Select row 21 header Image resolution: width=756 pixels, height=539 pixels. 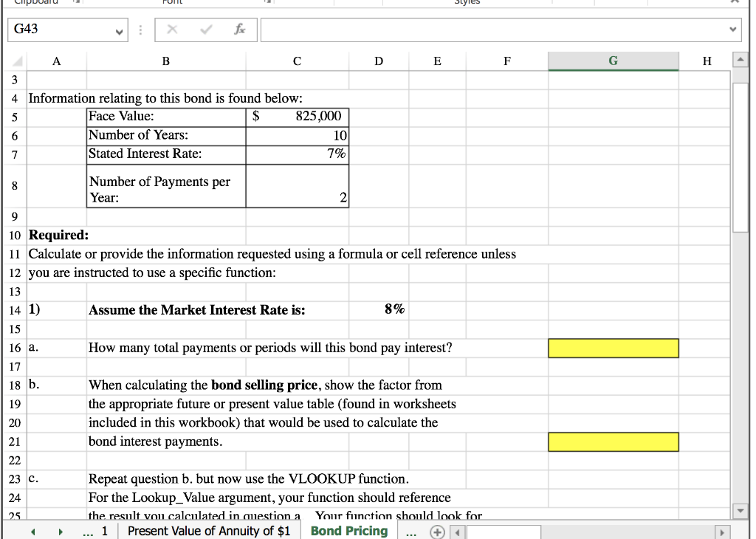click(15, 442)
